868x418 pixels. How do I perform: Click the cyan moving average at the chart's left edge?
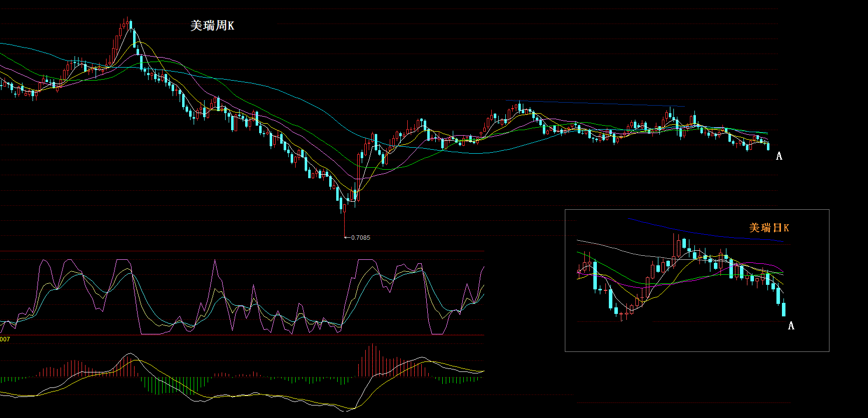(10, 45)
